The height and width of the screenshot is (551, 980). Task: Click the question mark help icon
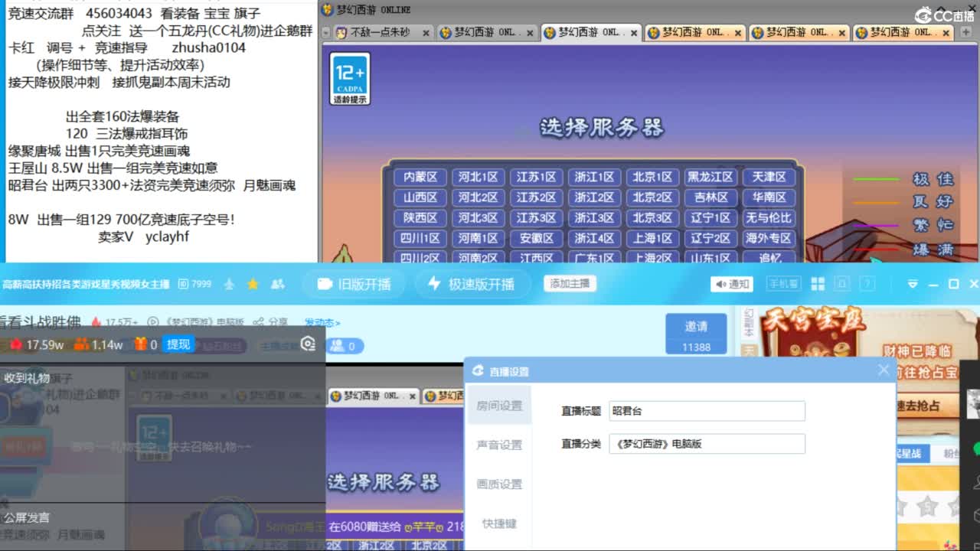868,283
